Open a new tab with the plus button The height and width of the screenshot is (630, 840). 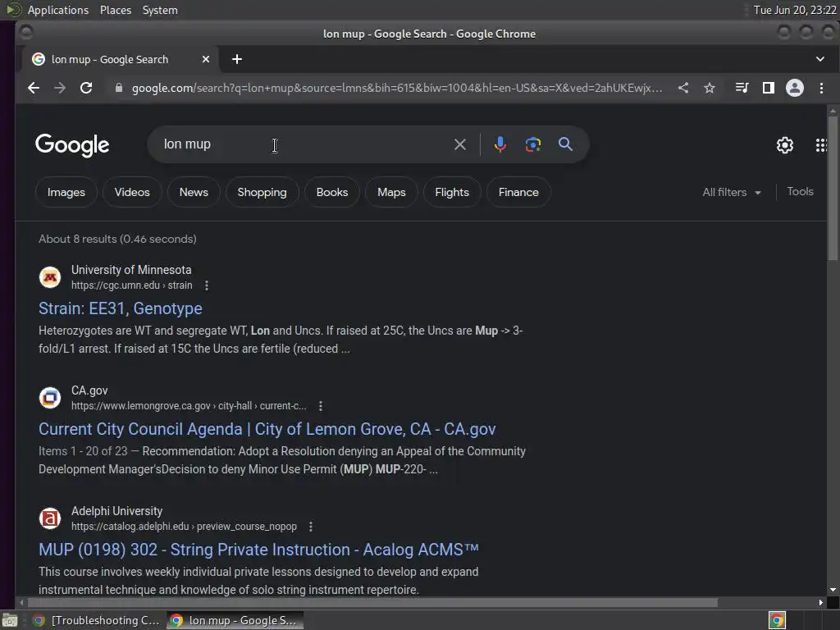pos(237,59)
